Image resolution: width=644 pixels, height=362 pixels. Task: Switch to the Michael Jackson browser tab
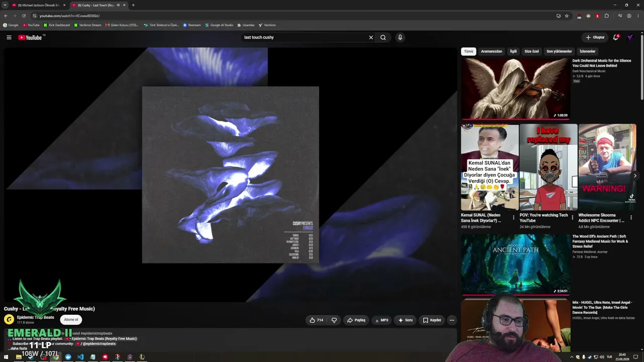click(x=38, y=5)
